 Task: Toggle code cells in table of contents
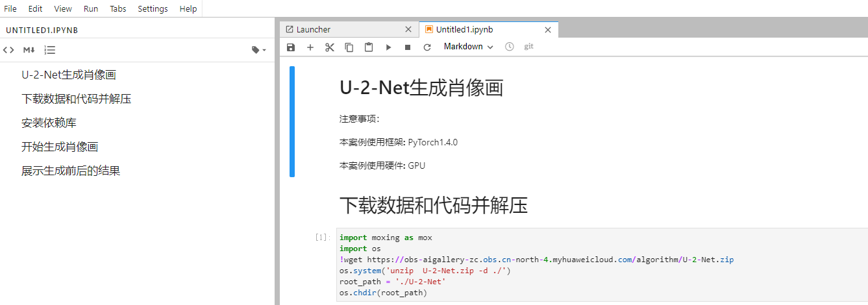[8, 50]
